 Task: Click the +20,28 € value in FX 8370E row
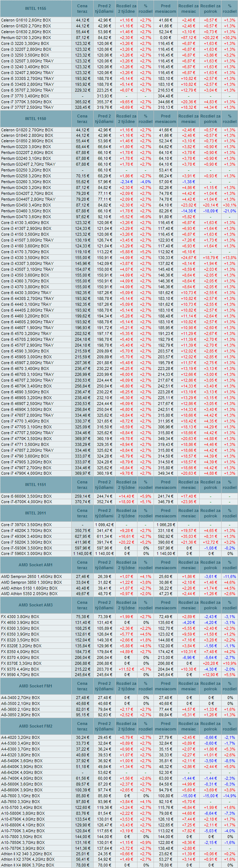(x=211, y=663)
